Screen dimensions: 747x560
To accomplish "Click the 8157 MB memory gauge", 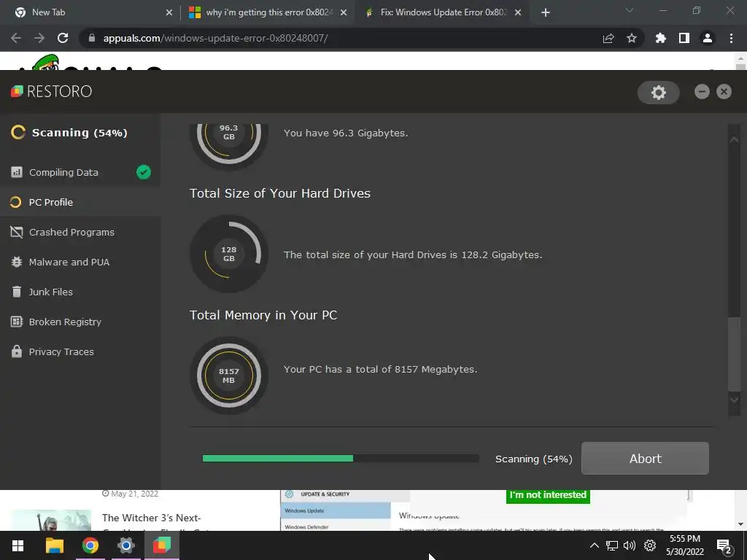I will coord(228,376).
